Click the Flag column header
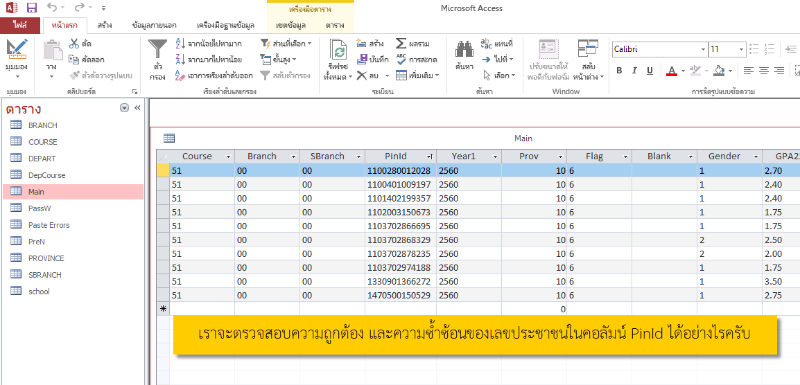This screenshot has width=800, height=385. 599,157
